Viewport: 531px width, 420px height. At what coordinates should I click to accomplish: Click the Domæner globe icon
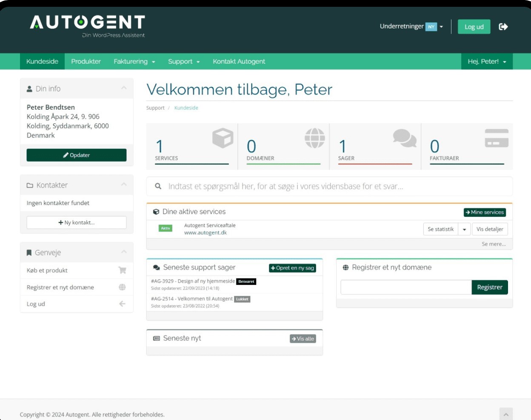tap(315, 138)
